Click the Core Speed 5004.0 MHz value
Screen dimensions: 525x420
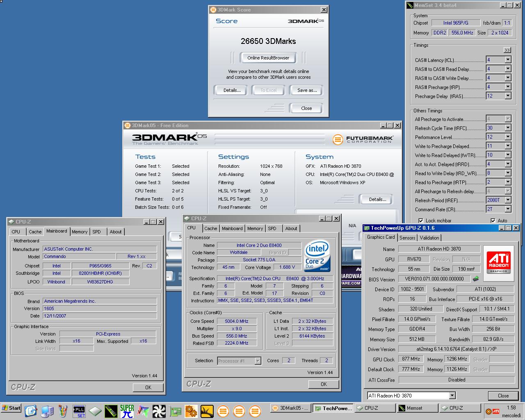[x=237, y=322]
